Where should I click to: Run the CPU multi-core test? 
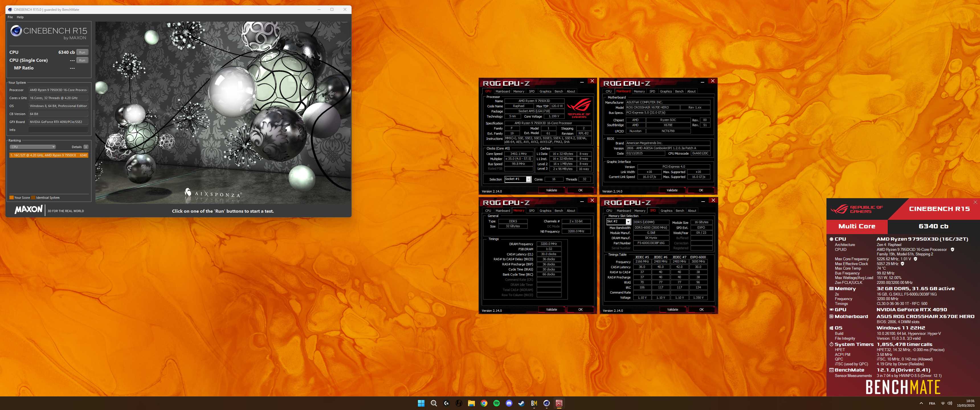[82, 52]
